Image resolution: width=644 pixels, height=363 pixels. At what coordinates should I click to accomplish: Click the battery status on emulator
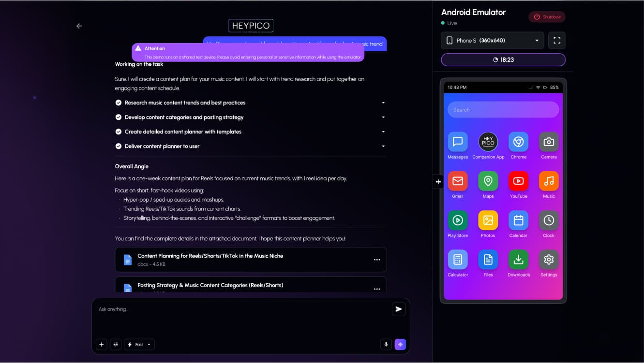point(551,87)
